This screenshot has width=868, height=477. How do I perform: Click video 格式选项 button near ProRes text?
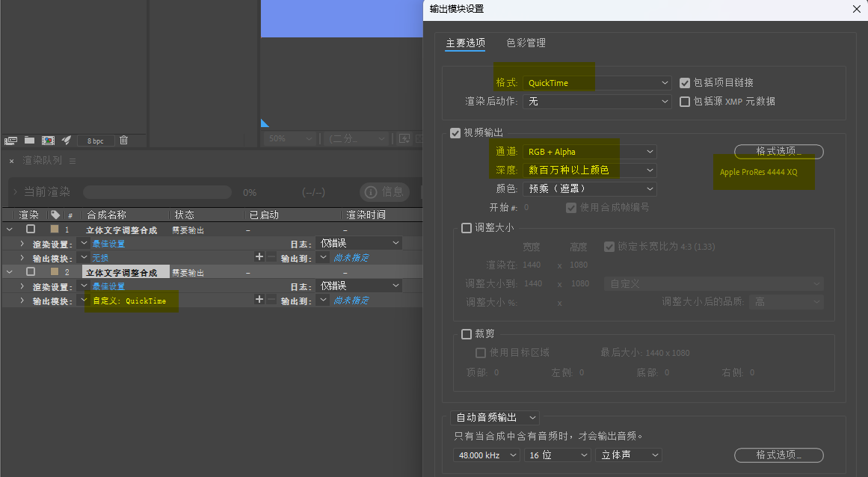click(x=779, y=152)
